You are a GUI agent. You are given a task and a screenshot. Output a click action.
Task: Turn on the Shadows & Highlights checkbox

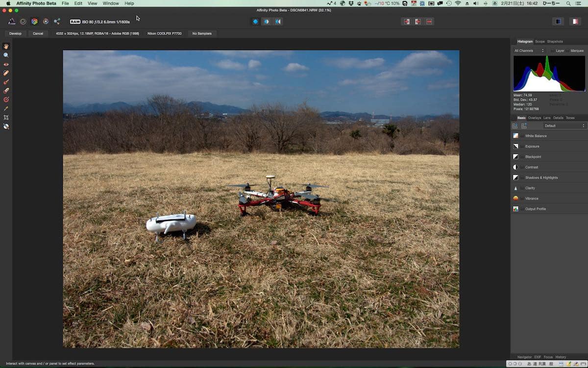(x=522, y=178)
